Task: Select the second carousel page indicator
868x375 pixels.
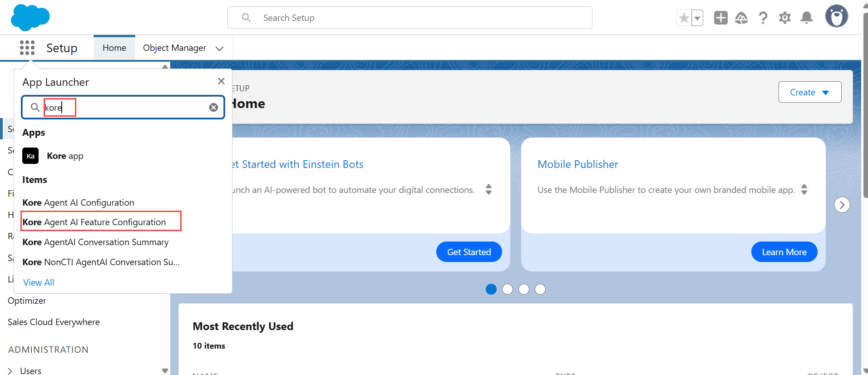Action: 508,289
